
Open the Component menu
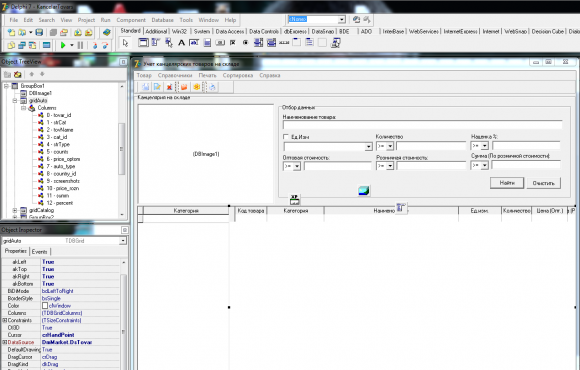[131, 20]
